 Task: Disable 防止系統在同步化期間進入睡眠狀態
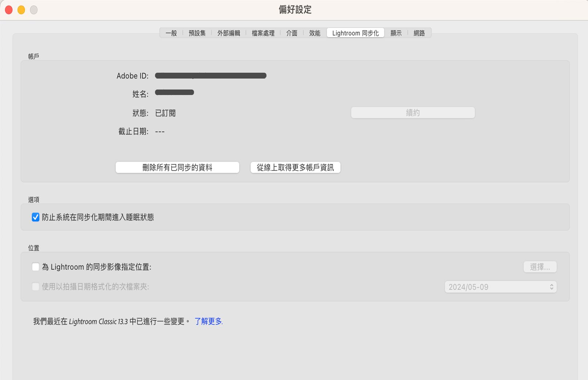coord(35,217)
